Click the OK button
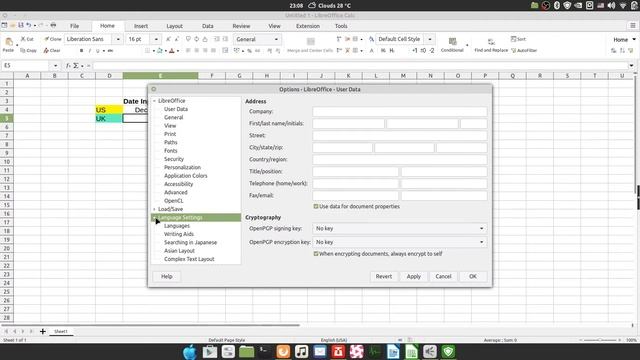The width and height of the screenshot is (640, 360). [x=473, y=276]
